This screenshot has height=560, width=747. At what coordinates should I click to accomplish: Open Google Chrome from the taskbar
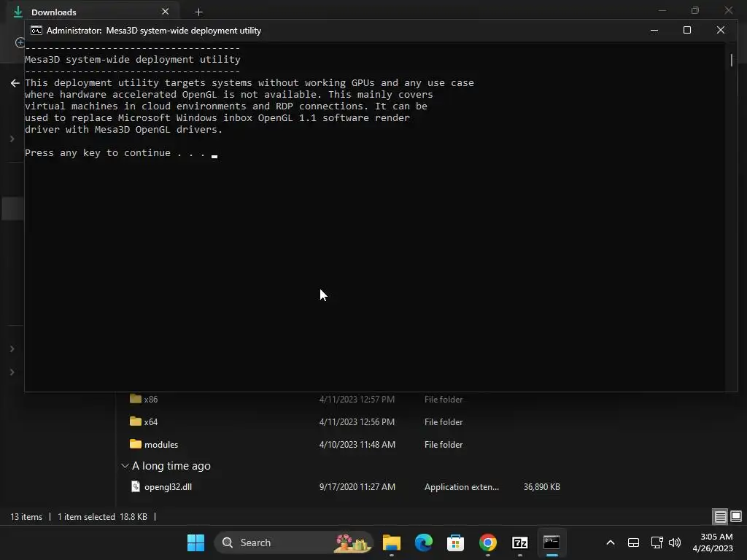[488, 542]
